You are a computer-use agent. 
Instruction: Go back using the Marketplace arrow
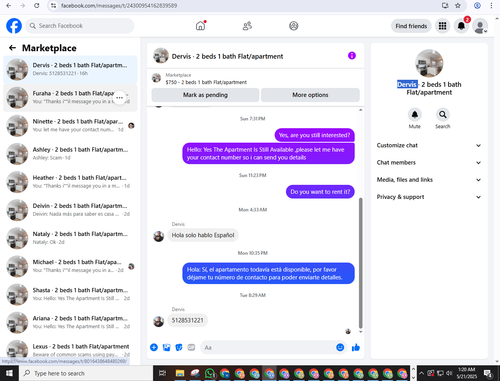click(12, 48)
